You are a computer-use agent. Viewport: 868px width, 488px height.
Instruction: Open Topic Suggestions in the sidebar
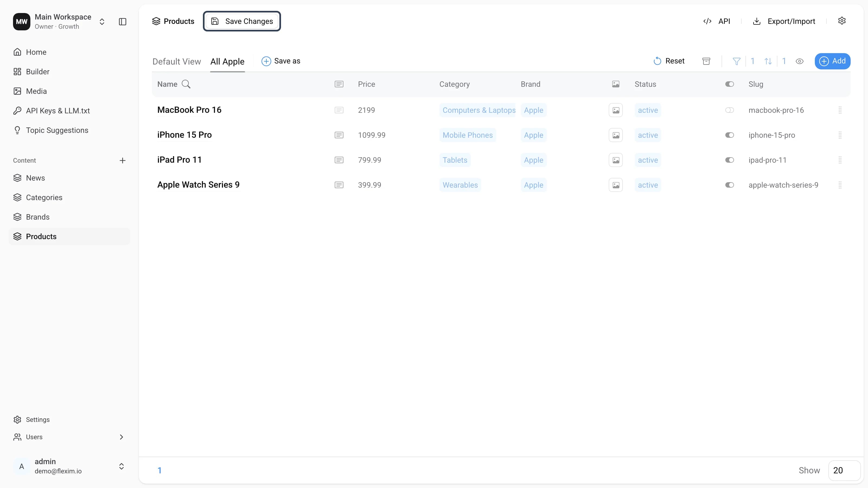pyautogui.click(x=69, y=130)
